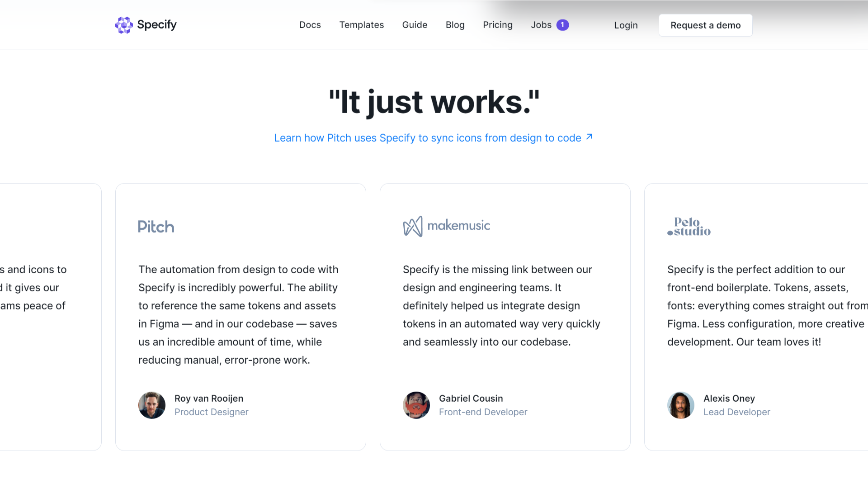This screenshot has width=868, height=489.
Task: Click the Pelo studio testimonial quote text
Action: (x=767, y=306)
